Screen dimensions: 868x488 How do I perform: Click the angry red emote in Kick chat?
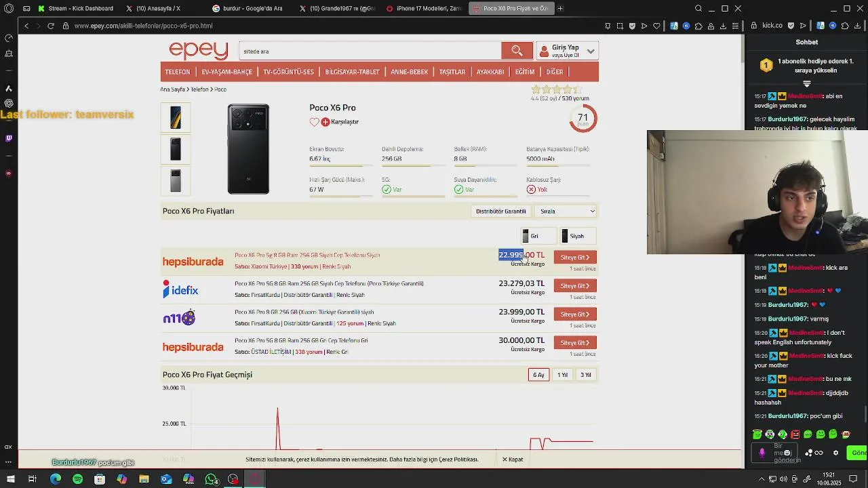pyautogui.click(x=795, y=434)
